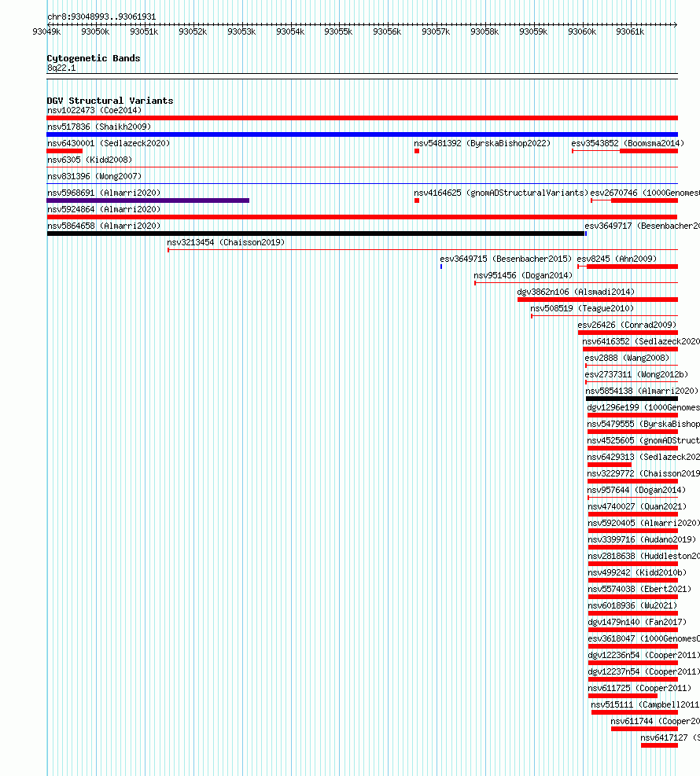This screenshot has height=776, width=700.
Task: Click the DGV Structural Variants track title
Action: tap(110, 101)
